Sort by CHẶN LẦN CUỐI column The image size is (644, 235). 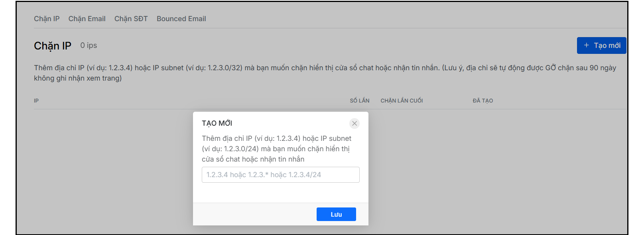(x=402, y=101)
